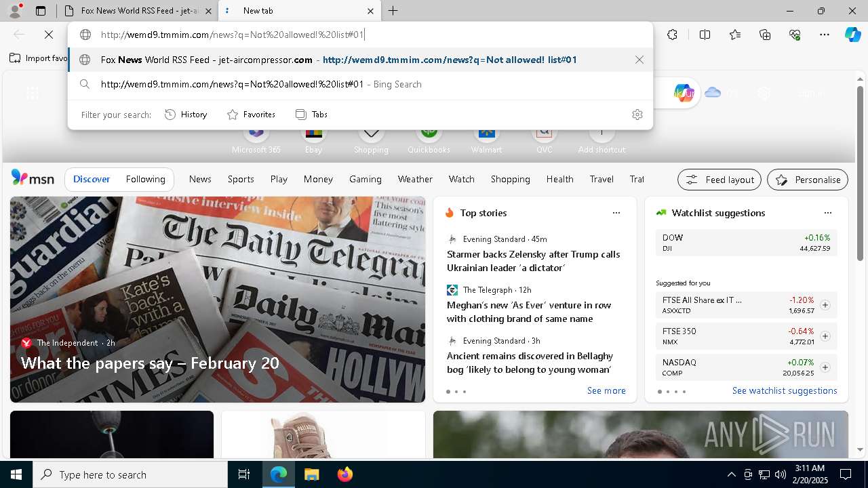Open the msn logo home link

33,178
